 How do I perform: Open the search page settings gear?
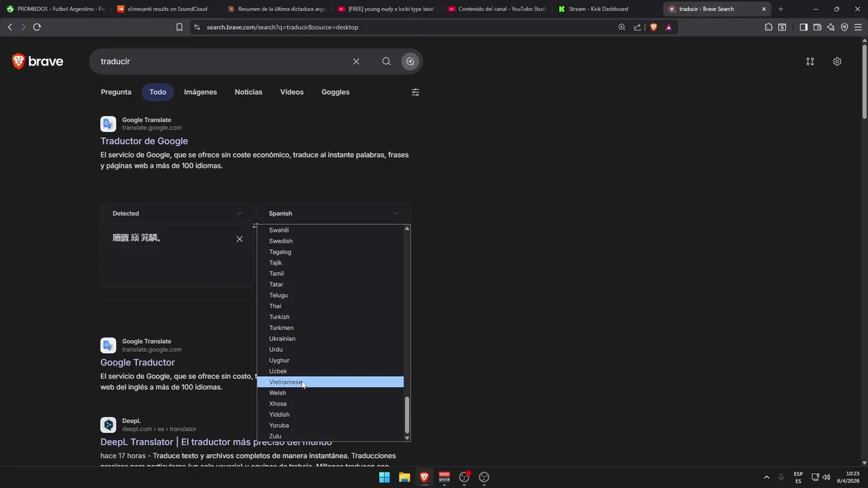tap(837, 61)
